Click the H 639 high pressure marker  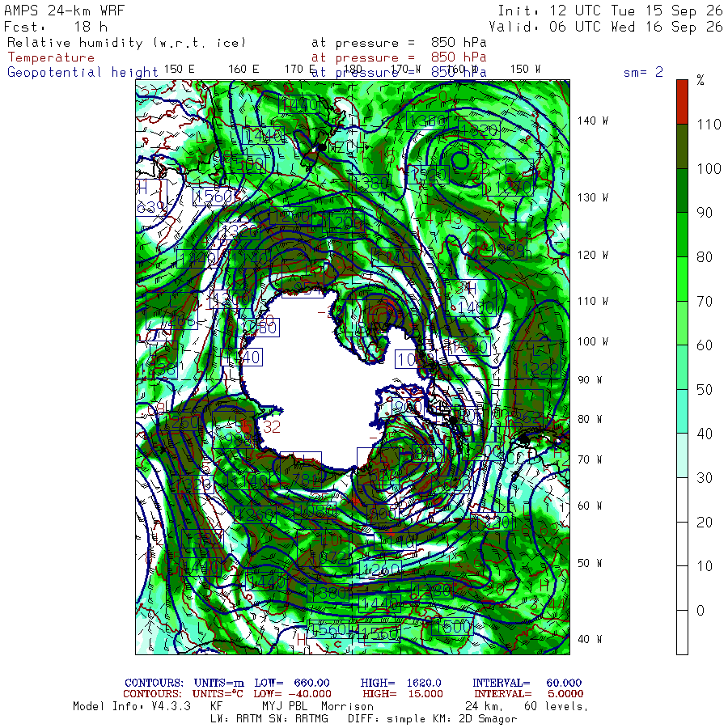(152, 197)
